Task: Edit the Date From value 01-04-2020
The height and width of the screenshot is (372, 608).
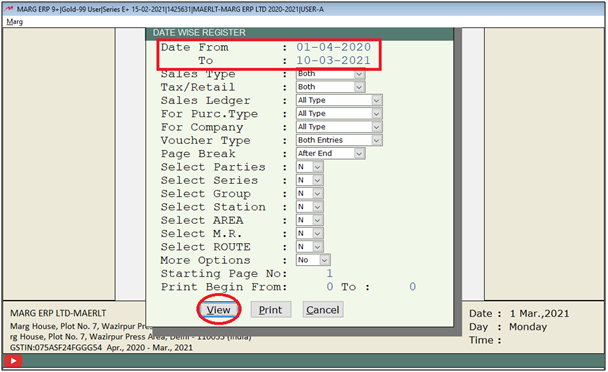Action: (333, 47)
